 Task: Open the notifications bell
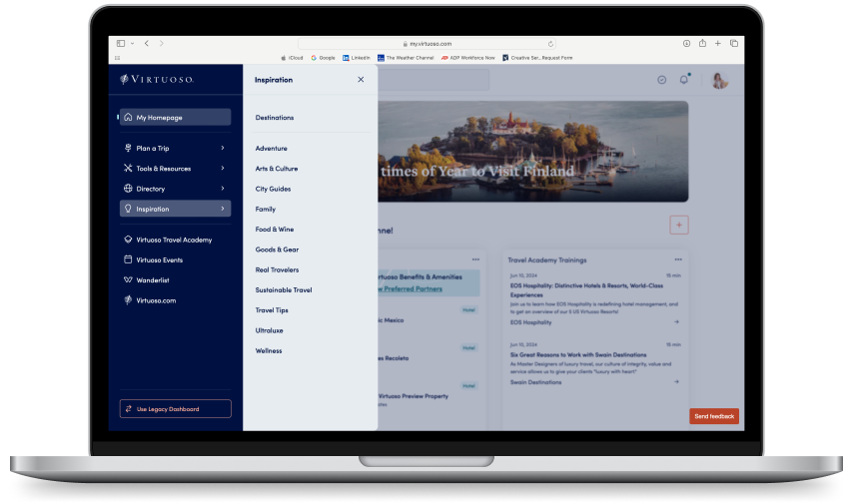tap(684, 80)
